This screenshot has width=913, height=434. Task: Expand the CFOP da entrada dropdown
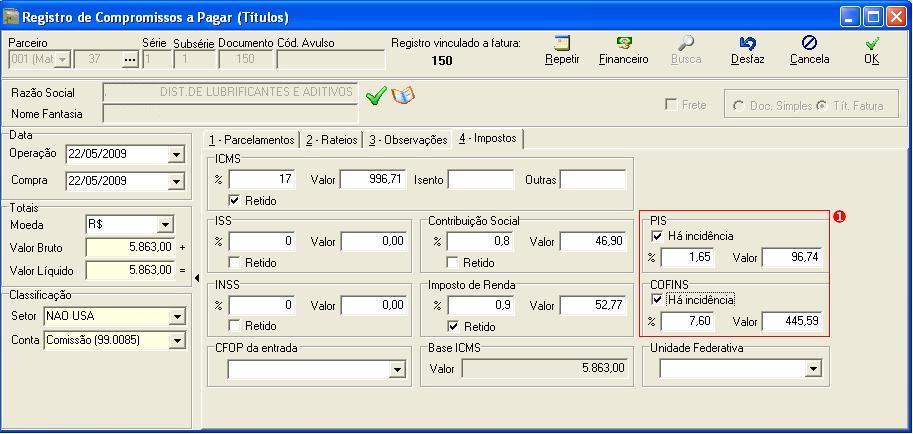coord(397,370)
